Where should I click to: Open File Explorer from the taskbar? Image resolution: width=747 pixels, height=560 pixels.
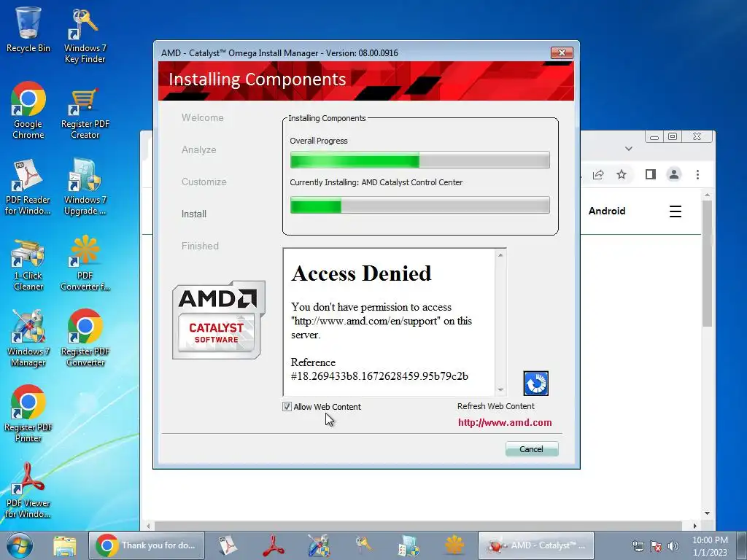[x=65, y=545]
